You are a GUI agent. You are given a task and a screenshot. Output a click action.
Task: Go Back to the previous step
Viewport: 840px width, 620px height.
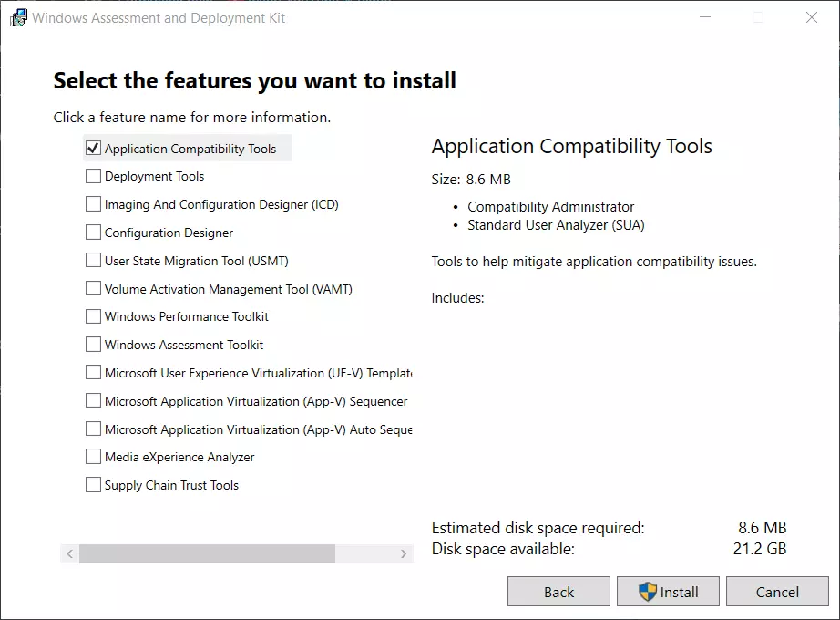(x=558, y=592)
